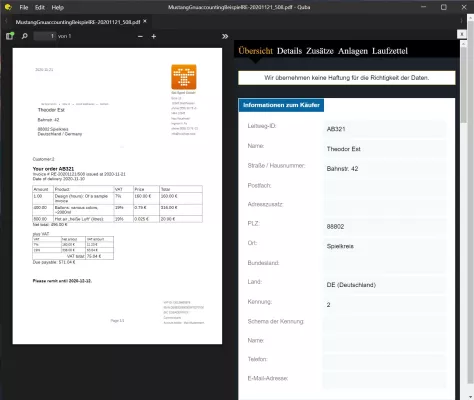Open the Help menu
The width and height of the screenshot is (474, 400).
[58, 7]
